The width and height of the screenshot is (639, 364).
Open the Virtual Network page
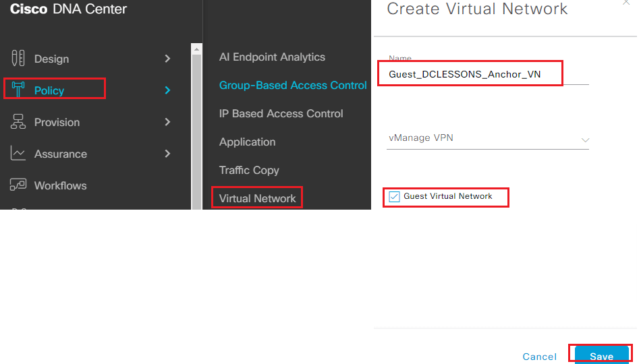point(258,198)
